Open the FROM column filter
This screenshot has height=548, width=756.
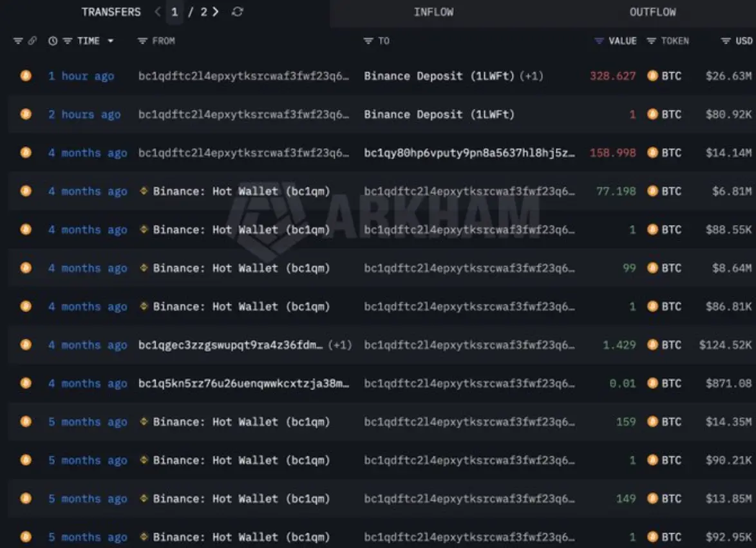click(142, 41)
